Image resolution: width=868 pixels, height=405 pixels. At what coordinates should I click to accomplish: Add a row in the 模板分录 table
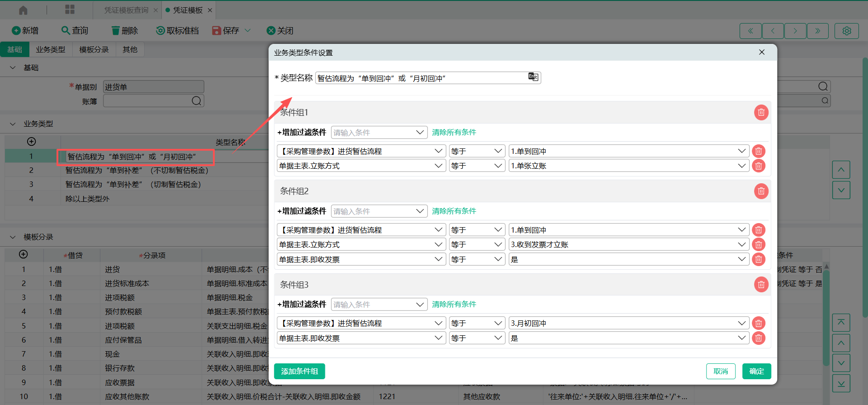24,254
